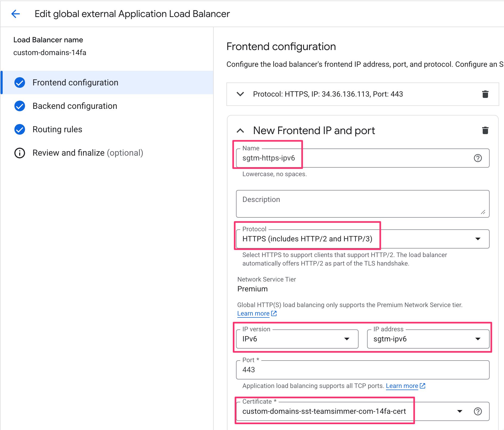
Task: Click the Review and finalize info icon
Action: (20, 153)
